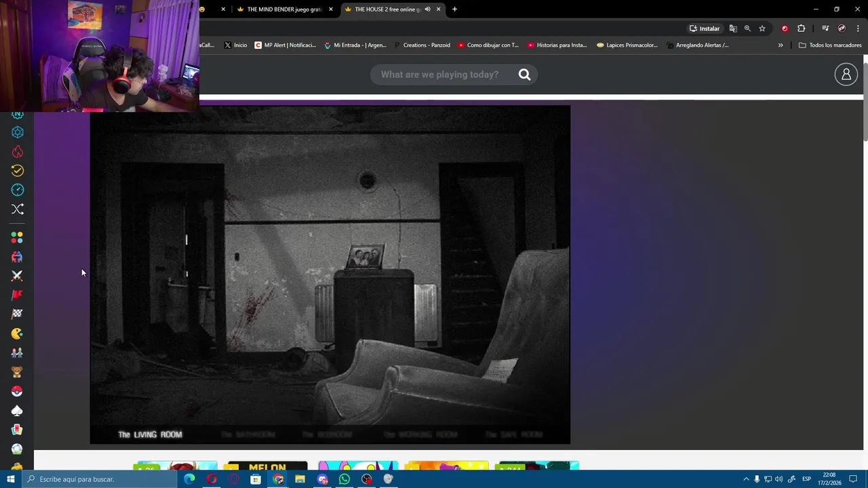Click the random shuffle game icon
The height and width of the screenshot is (488, 868).
[18, 209]
